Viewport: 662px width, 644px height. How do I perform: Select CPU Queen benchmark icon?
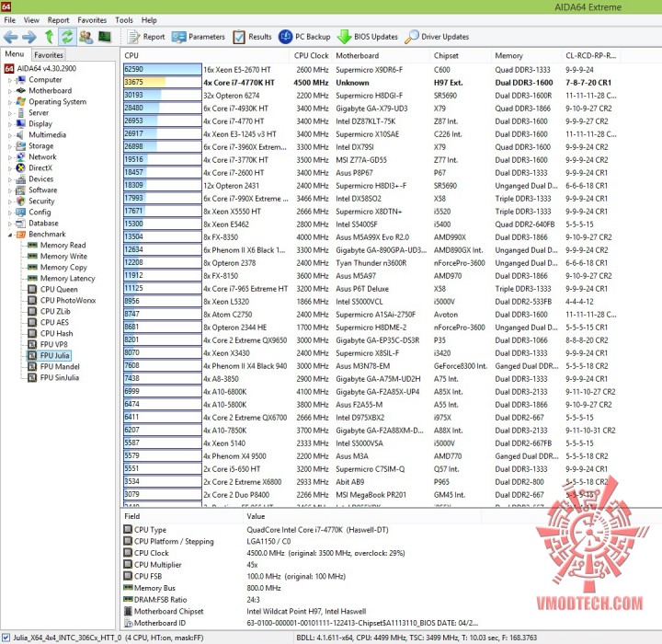tap(32, 289)
